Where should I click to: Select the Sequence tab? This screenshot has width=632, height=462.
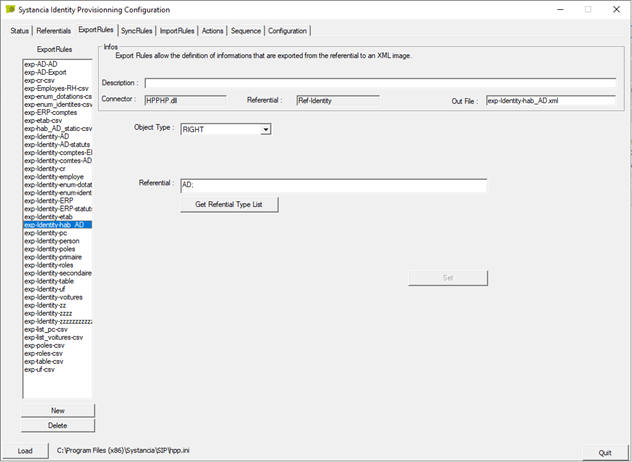coord(246,31)
